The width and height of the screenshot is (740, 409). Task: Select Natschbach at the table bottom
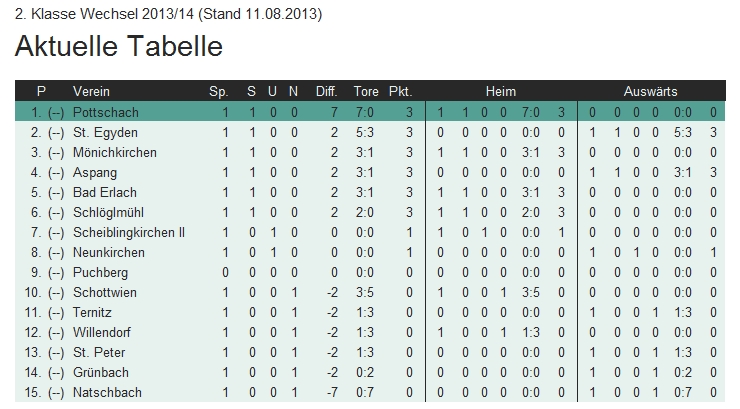106,392
